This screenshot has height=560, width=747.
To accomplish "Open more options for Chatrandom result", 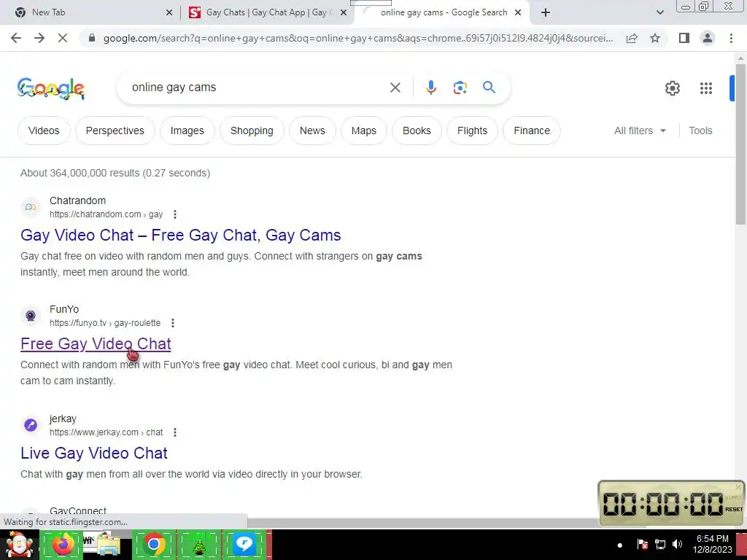I will (175, 214).
